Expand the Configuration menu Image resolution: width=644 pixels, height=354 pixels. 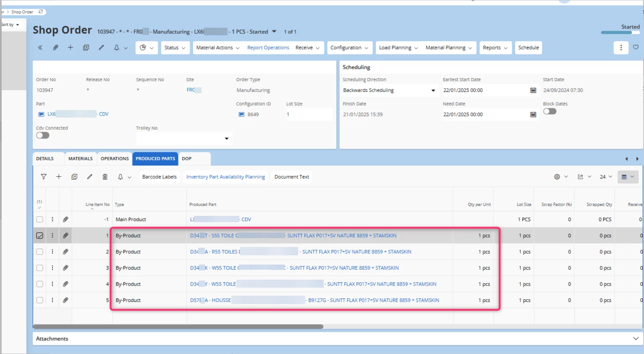point(349,48)
